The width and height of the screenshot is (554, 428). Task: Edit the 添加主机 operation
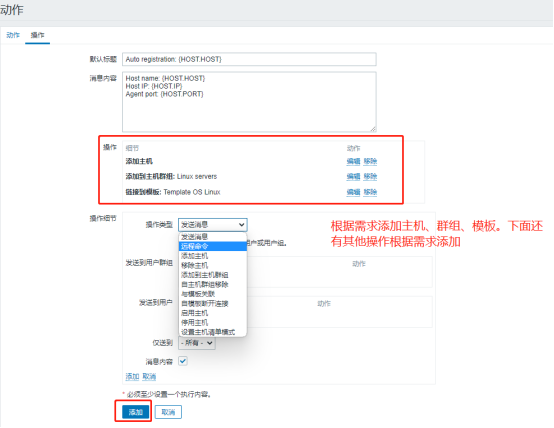click(x=353, y=162)
